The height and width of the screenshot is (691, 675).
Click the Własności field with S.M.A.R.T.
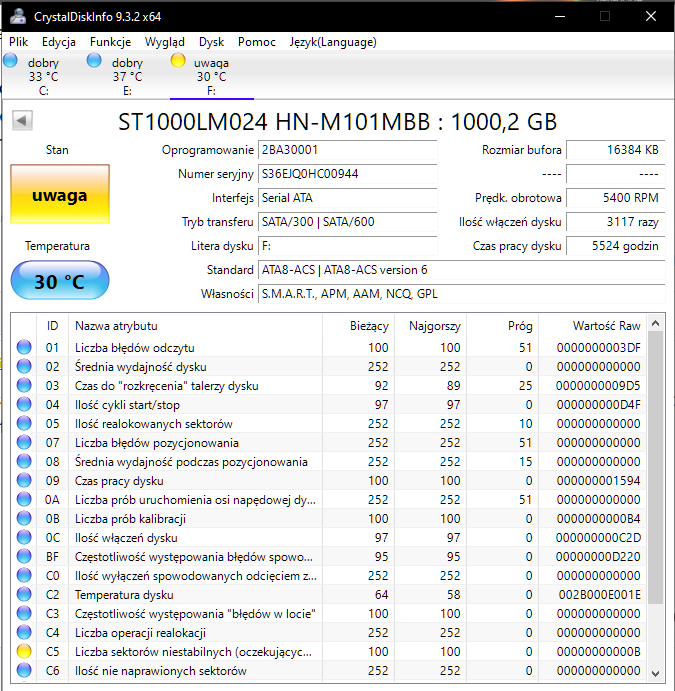[x=462, y=293]
